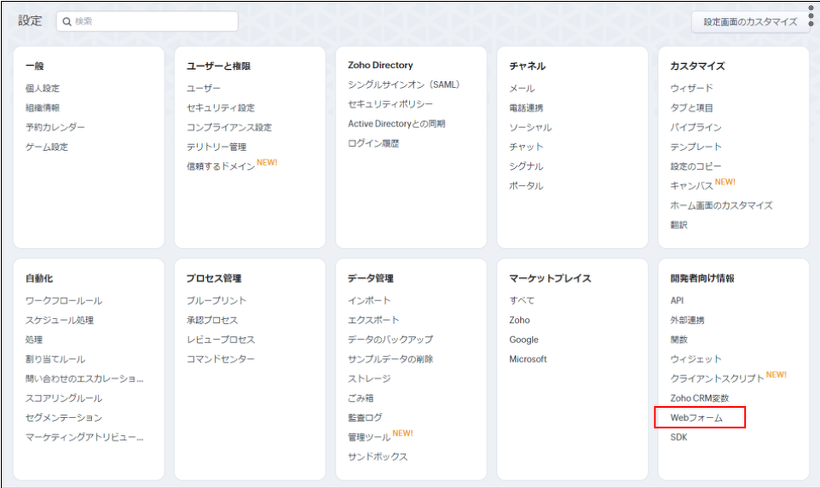Open キャンバス customization link

(690, 186)
